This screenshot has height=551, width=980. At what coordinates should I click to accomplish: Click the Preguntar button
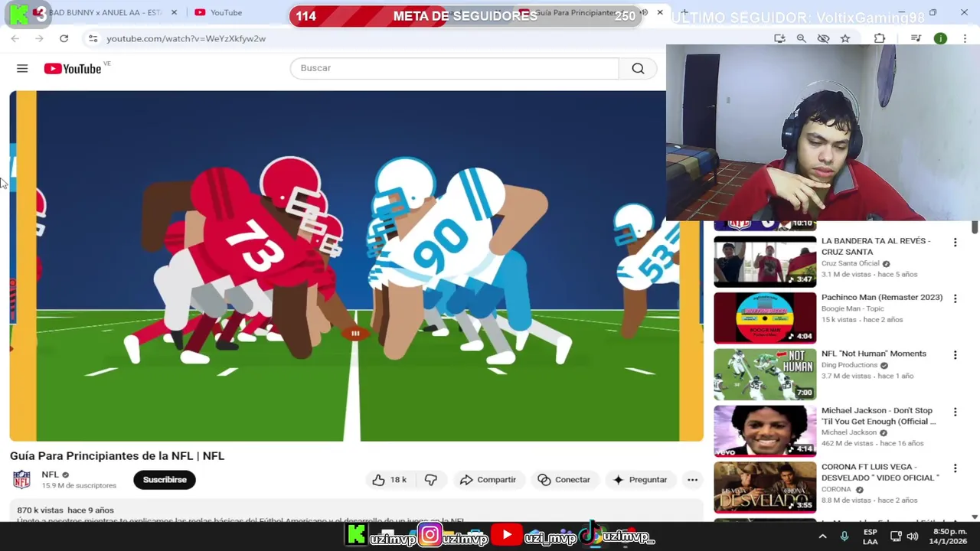point(641,480)
